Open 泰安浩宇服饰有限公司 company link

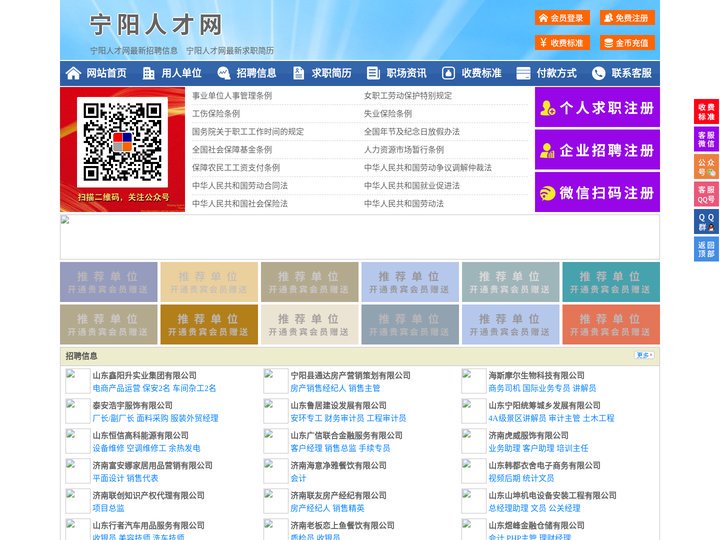pos(133,405)
